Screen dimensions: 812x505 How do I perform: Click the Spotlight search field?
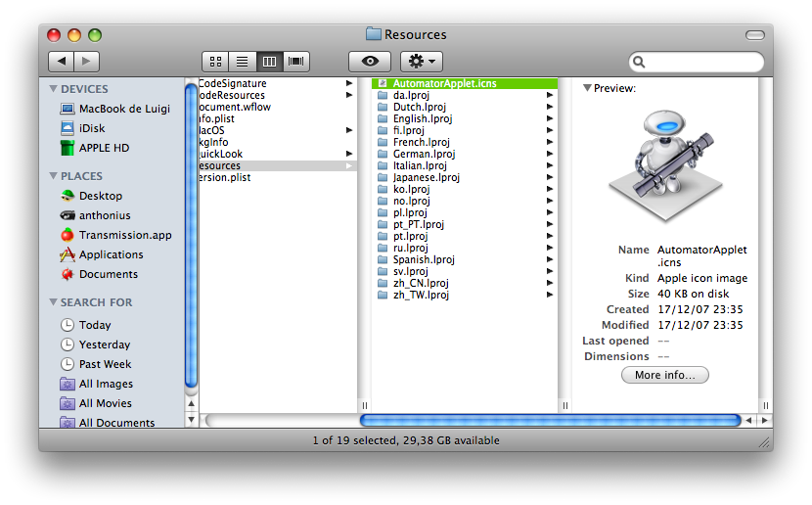pyautogui.click(x=697, y=63)
